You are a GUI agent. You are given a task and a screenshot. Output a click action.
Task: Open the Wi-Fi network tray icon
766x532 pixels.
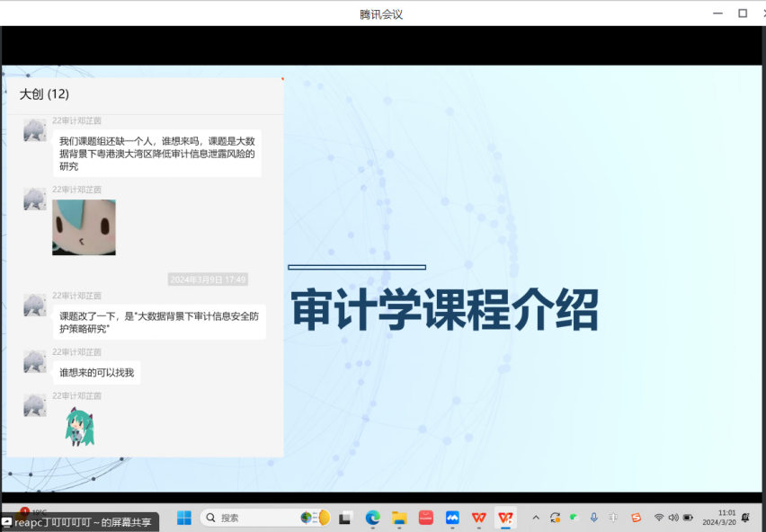point(659,518)
